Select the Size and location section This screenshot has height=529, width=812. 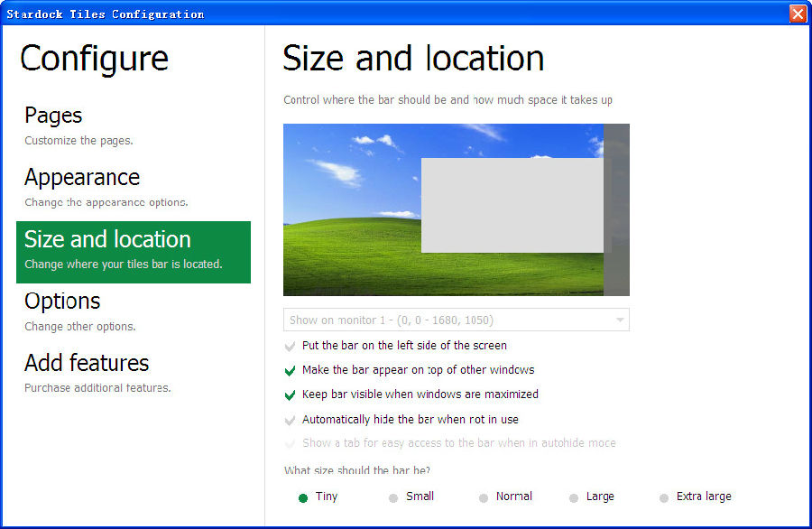pyautogui.click(x=106, y=240)
